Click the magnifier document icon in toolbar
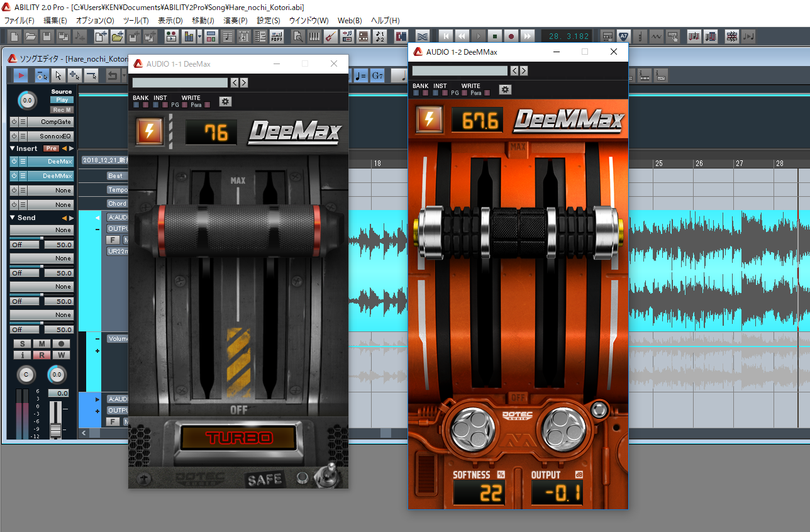 [x=297, y=36]
